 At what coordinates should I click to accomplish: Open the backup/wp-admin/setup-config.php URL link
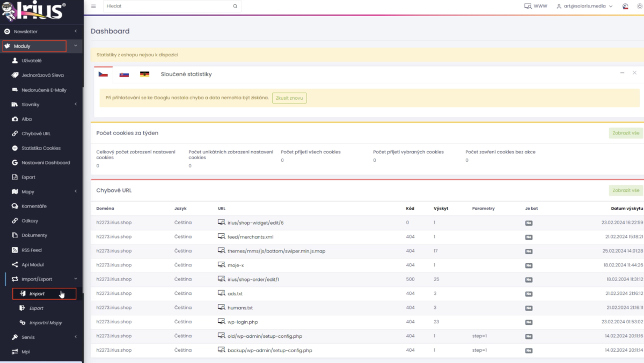(x=269, y=351)
